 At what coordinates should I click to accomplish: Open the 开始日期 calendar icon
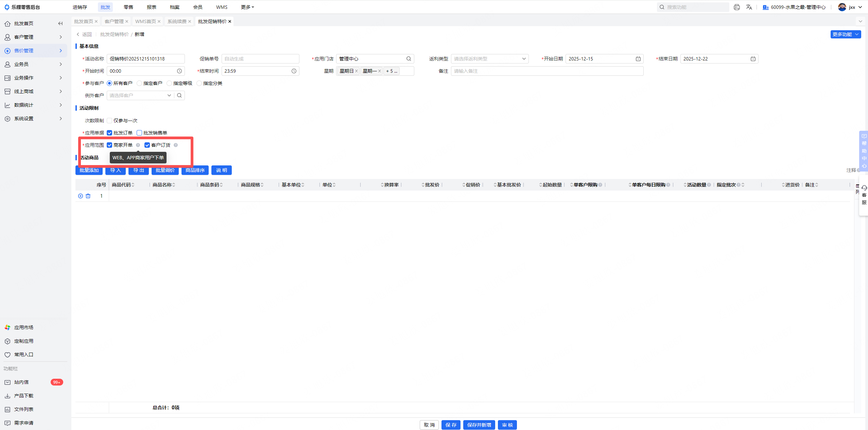pos(638,59)
